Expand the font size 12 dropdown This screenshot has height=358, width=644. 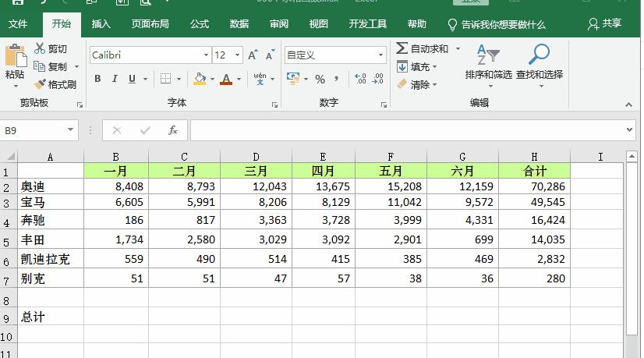[237, 55]
